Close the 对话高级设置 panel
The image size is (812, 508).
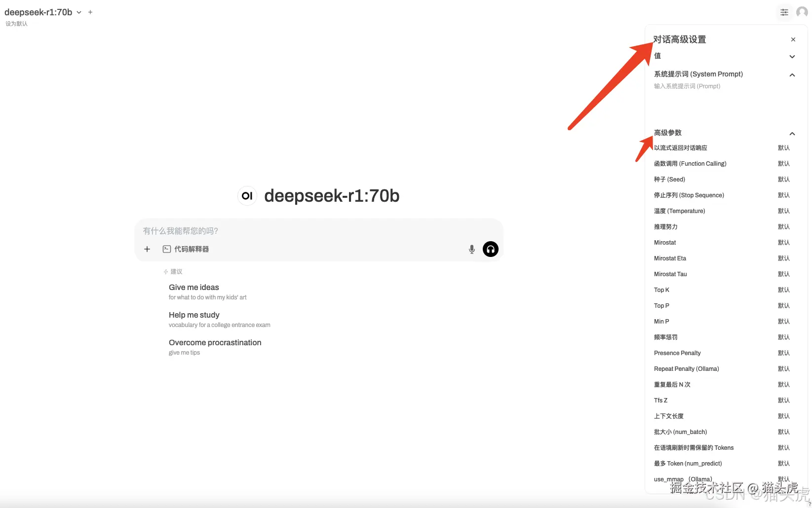click(793, 39)
